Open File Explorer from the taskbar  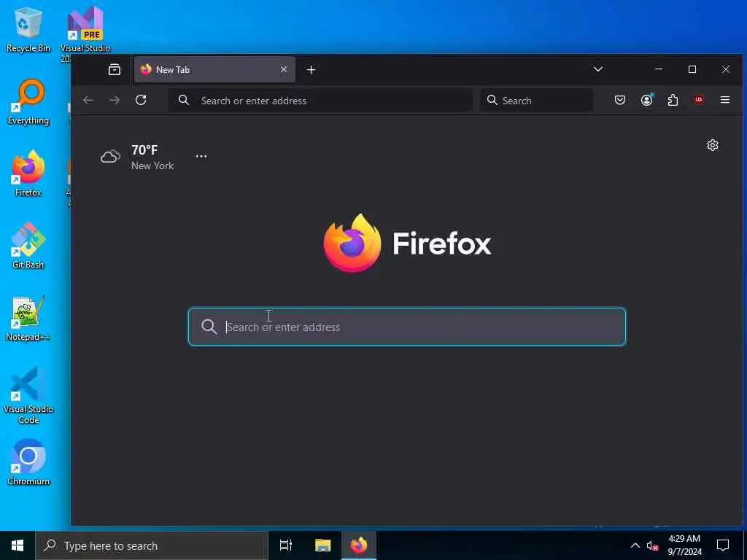pyautogui.click(x=323, y=545)
